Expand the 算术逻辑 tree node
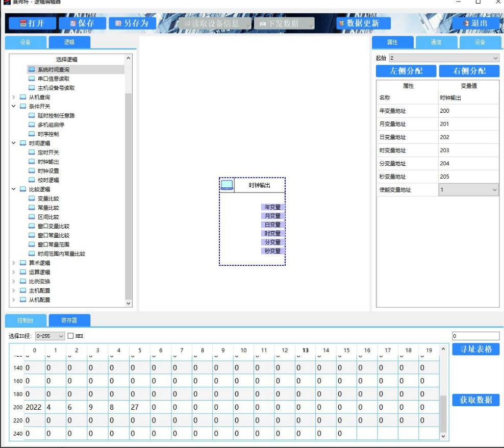Screen dimensions: 504x448 tap(14, 263)
